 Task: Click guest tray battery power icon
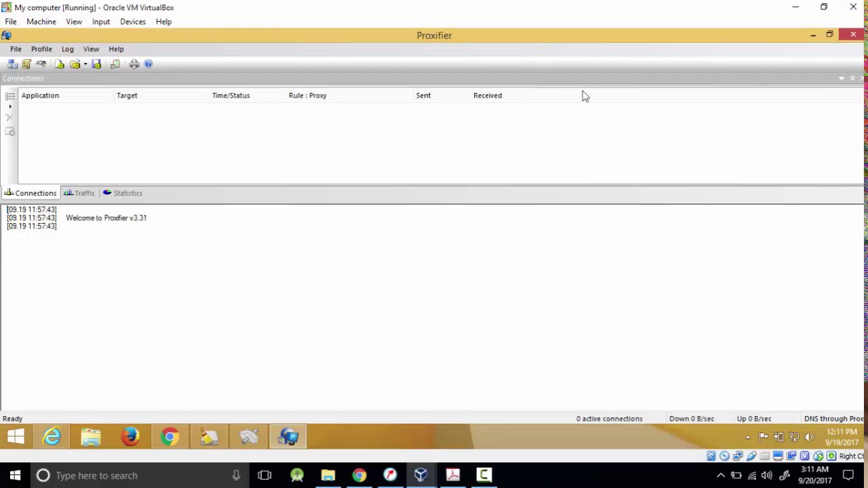(778, 437)
